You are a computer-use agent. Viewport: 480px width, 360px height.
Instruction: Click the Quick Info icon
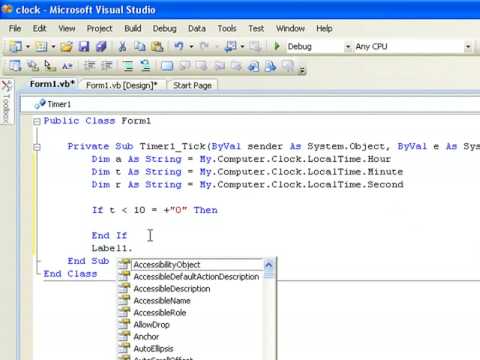pyautogui.click(x=50, y=66)
